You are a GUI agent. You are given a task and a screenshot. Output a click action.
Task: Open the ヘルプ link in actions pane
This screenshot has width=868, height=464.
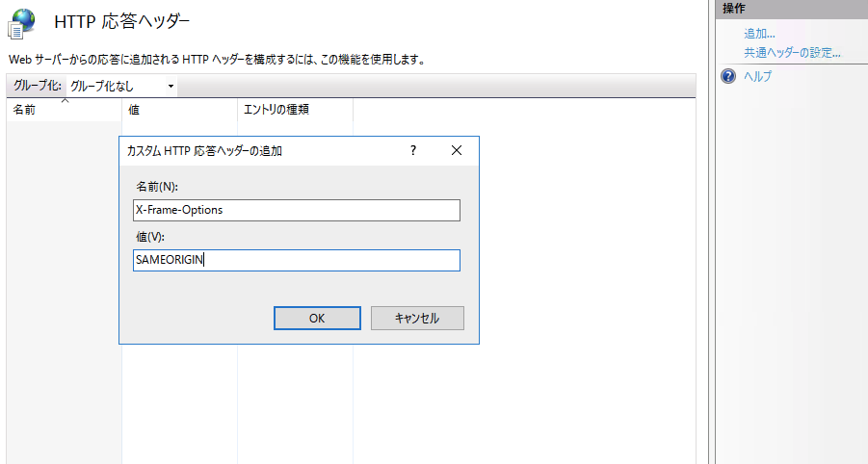pyautogui.click(x=757, y=76)
